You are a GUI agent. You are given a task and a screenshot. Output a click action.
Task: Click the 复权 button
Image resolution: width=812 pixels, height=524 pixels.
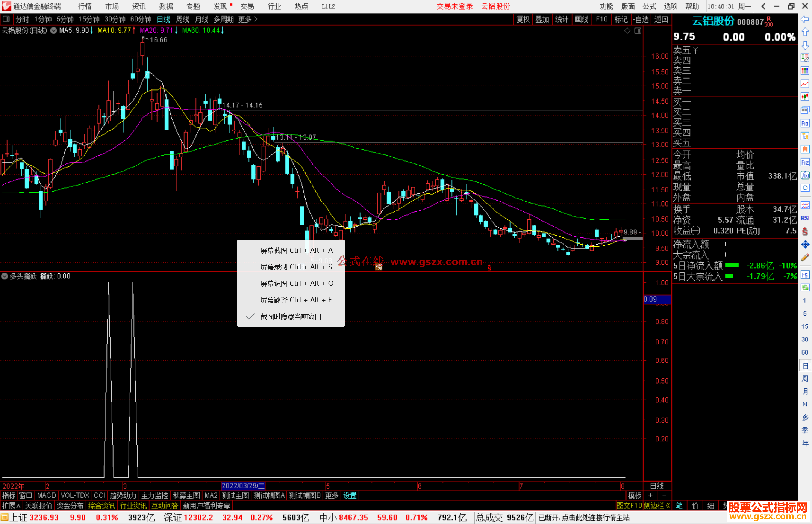[523, 19]
